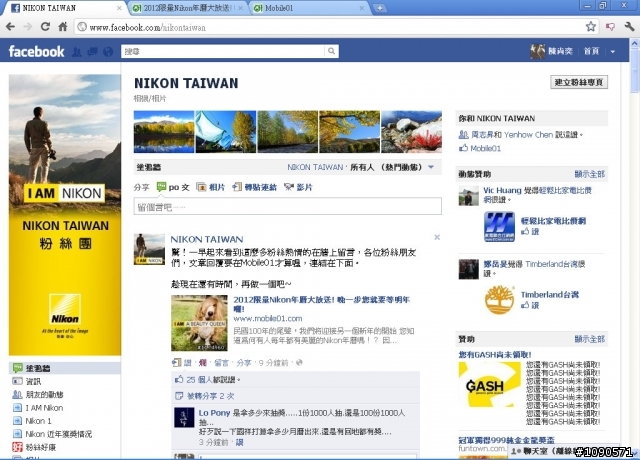Open user profile picture in header
Image resolution: width=640 pixels, height=460 pixels.
tap(538, 51)
